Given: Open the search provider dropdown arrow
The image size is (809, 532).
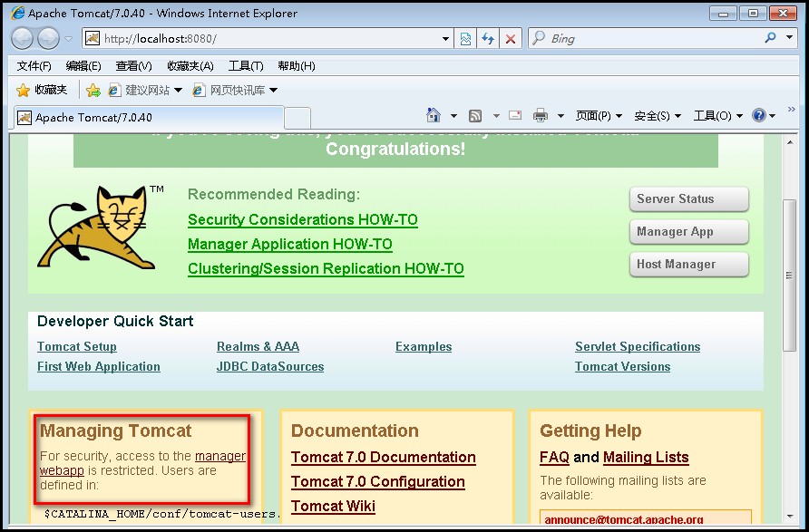Looking at the screenshot, I should (789, 38).
